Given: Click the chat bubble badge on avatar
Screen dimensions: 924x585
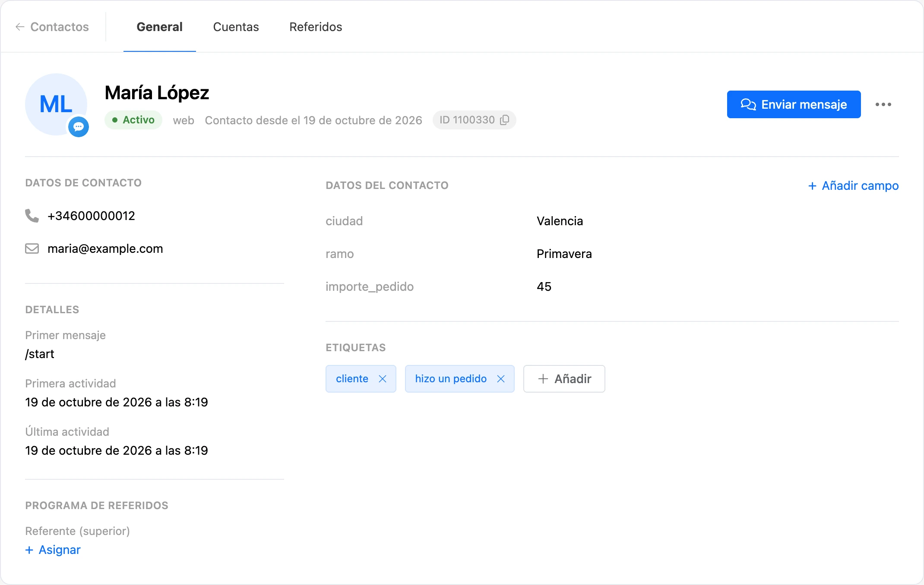Looking at the screenshot, I should click(x=79, y=127).
